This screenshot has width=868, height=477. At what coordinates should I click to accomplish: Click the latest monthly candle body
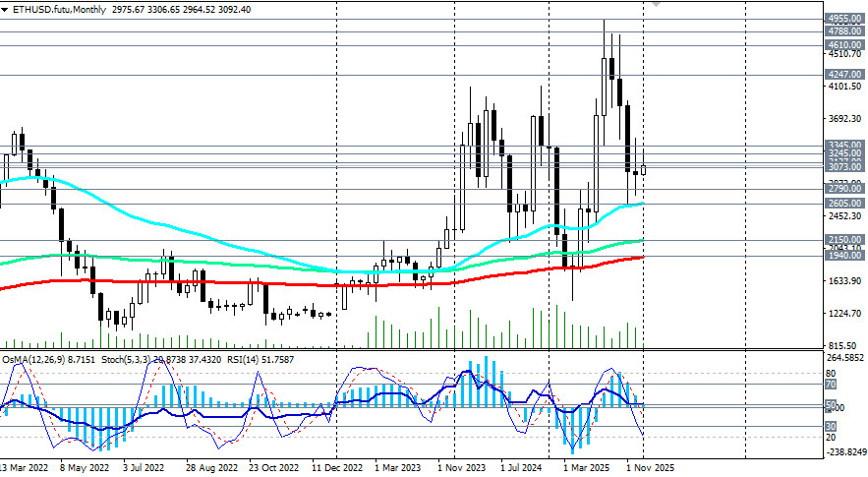643,170
